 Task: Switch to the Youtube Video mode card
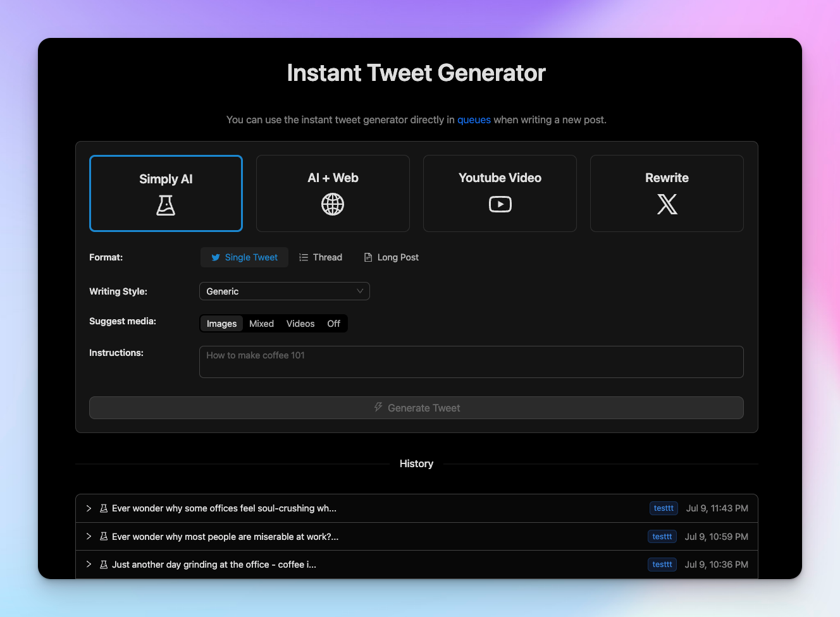tap(500, 193)
